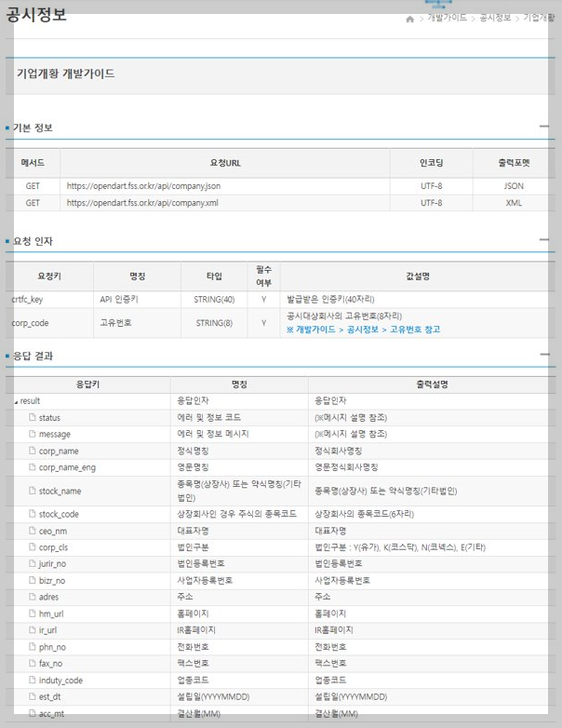Screen dimensions: 562x728
Task: Click the file icon beside bizr_no
Action: pyautogui.click(x=32, y=580)
